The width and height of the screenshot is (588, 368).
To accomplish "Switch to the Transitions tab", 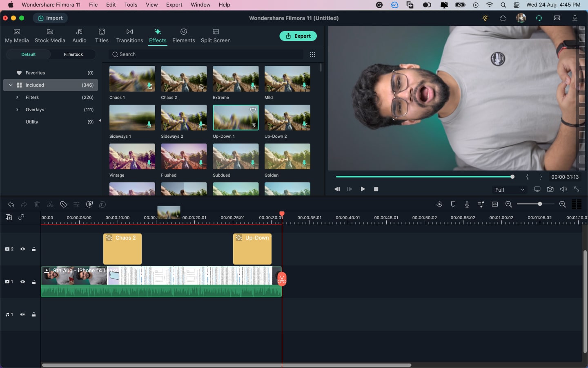I will (129, 36).
